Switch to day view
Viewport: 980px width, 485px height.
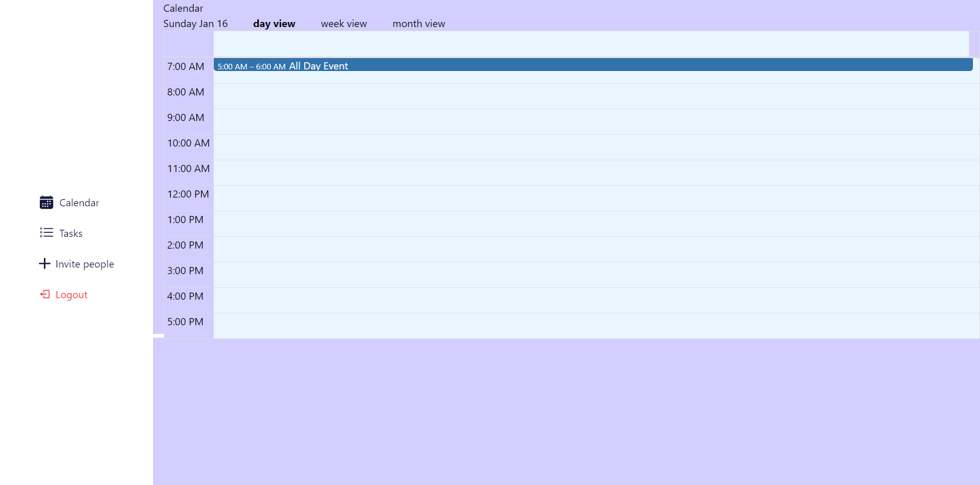[274, 23]
